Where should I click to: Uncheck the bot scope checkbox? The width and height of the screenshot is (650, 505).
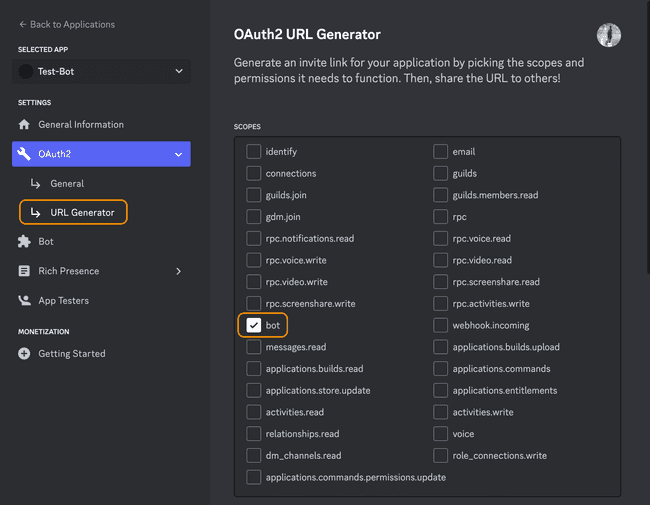pos(254,325)
